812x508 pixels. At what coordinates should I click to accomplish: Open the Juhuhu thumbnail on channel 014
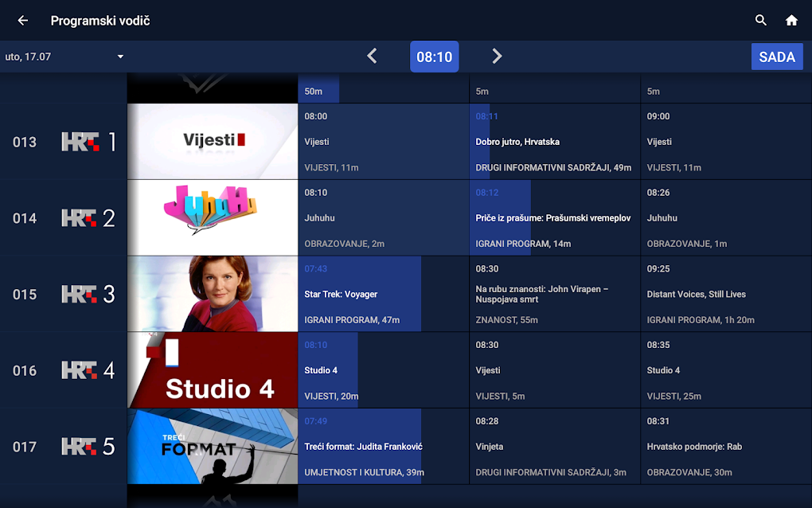click(213, 217)
